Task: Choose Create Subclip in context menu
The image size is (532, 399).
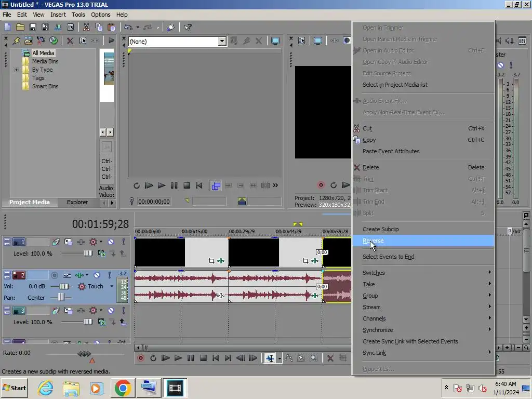Action: click(x=423, y=229)
